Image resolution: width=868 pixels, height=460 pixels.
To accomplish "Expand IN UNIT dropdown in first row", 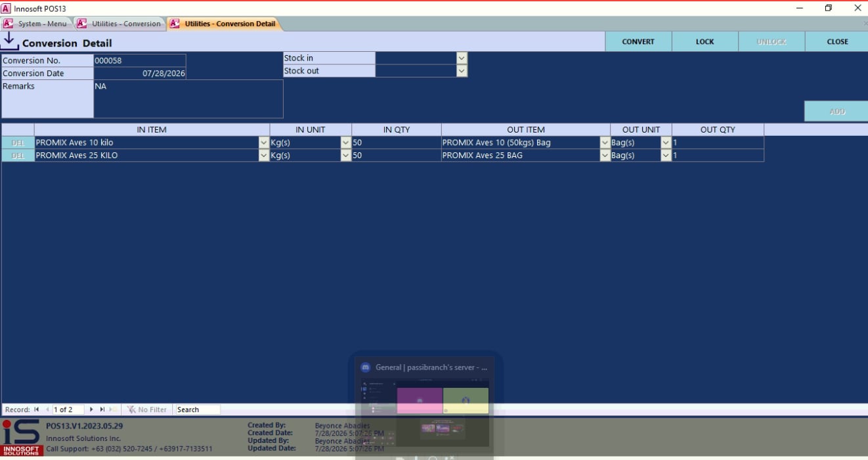I will tap(346, 142).
